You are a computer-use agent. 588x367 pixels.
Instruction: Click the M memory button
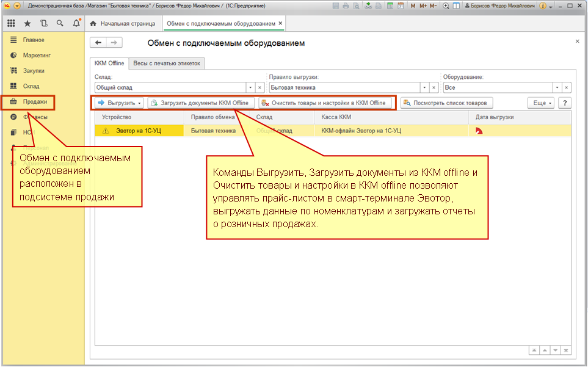[413, 6]
